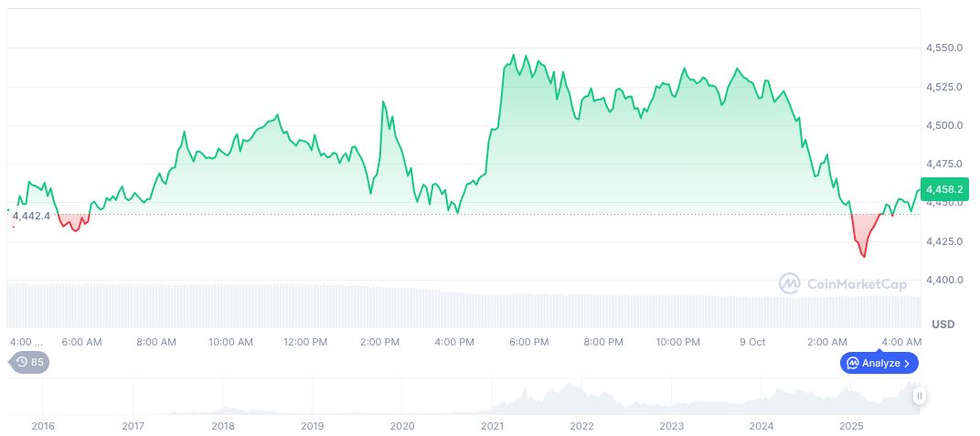Click the CoinMarketCap watermark text
980x436 pixels.
[857, 284]
